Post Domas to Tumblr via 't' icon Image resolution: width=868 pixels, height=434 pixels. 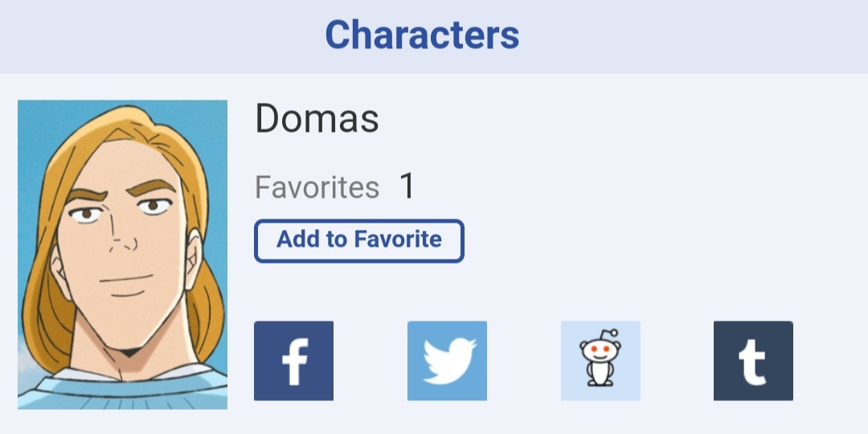753,361
